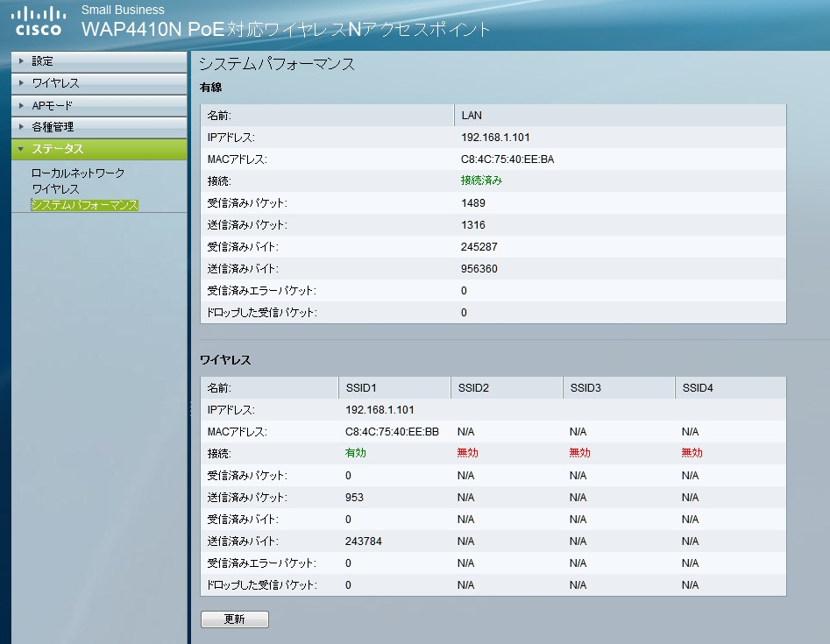Expand the APモード menu arrow
This screenshot has height=644, width=830.
21,105
